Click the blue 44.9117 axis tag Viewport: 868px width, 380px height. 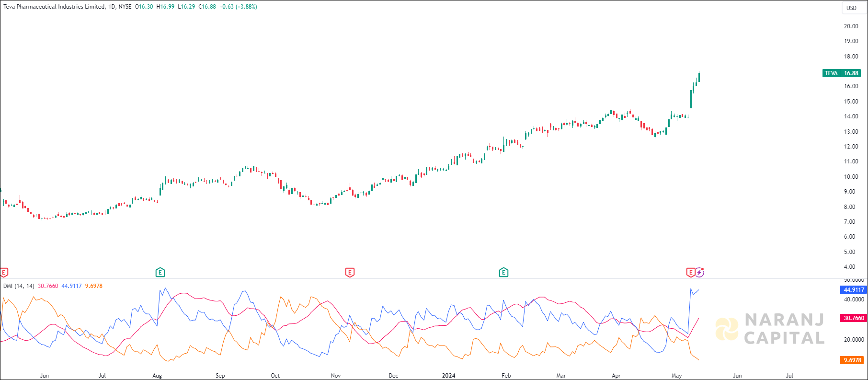coord(854,289)
